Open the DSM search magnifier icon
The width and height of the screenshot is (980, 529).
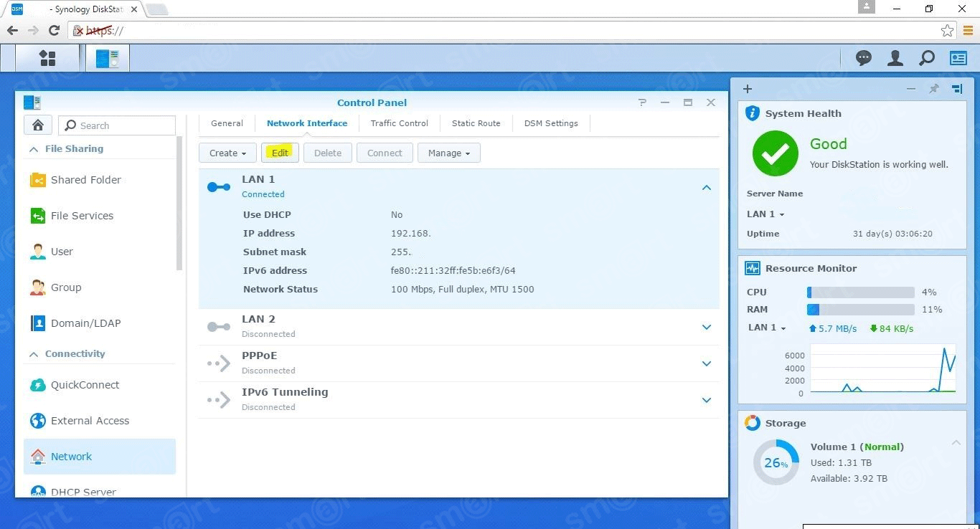(x=927, y=59)
